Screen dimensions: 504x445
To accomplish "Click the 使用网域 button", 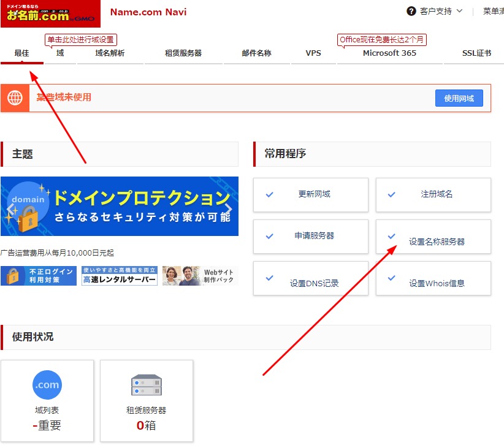I will pyautogui.click(x=459, y=98).
